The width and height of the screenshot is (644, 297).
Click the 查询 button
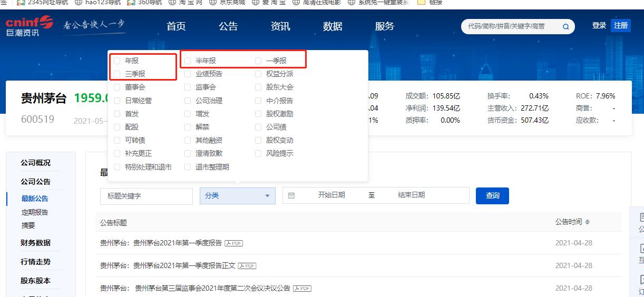point(492,196)
